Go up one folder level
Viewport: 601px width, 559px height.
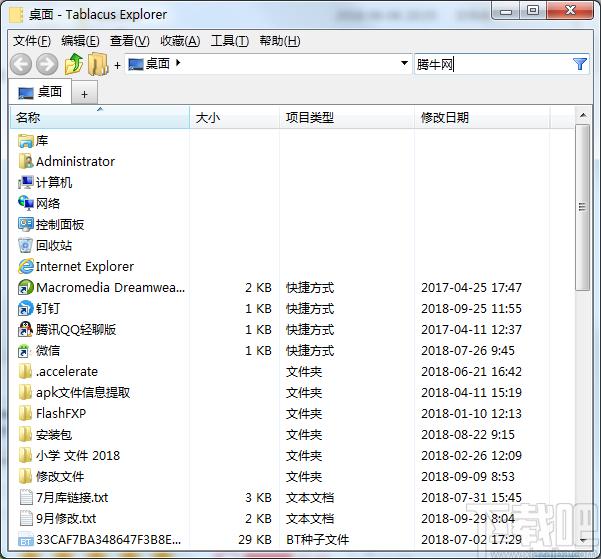[x=74, y=64]
